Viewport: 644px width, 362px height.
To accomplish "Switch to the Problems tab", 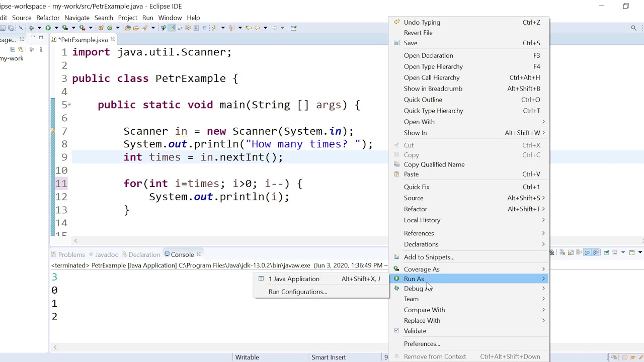I will 67,254.
